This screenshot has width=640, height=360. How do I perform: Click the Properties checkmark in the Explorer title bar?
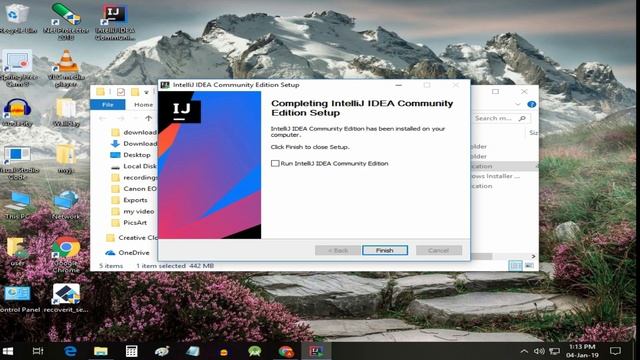coord(121,92)
